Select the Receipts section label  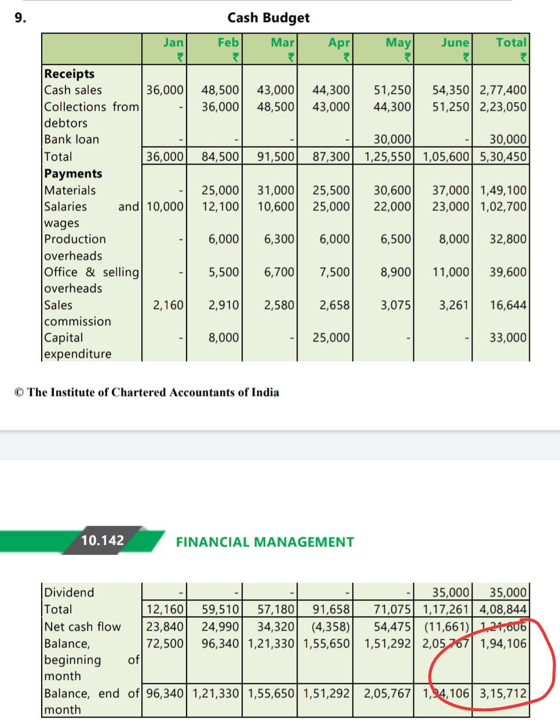tap(69, 74)
